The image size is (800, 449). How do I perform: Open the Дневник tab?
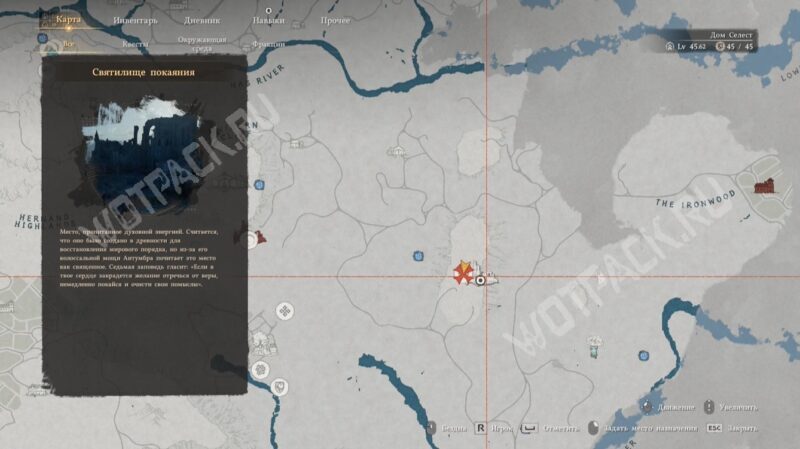(203, 20)
